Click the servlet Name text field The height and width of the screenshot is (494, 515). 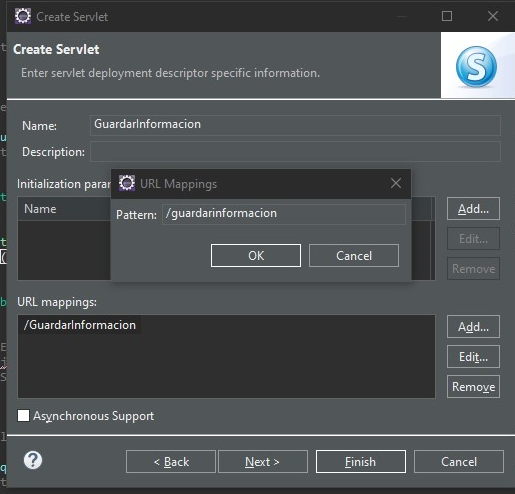[295, 125]
